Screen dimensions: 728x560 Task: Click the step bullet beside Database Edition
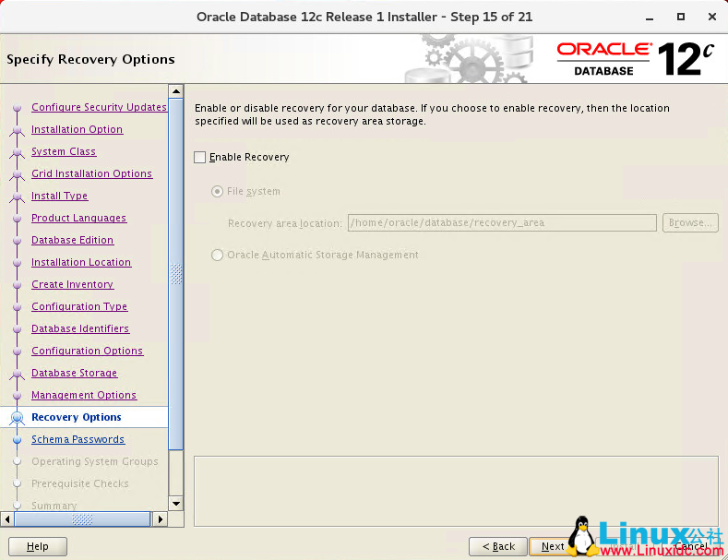pyautogui.click(x=18, y=241)
